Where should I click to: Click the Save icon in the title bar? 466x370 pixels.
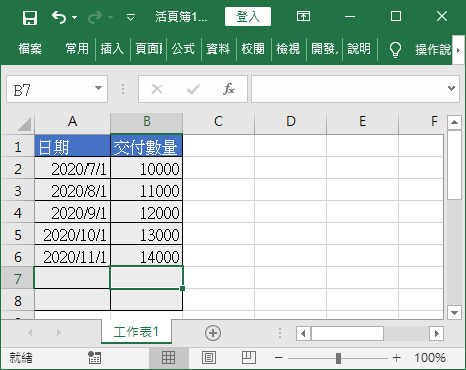click(30, 17)
